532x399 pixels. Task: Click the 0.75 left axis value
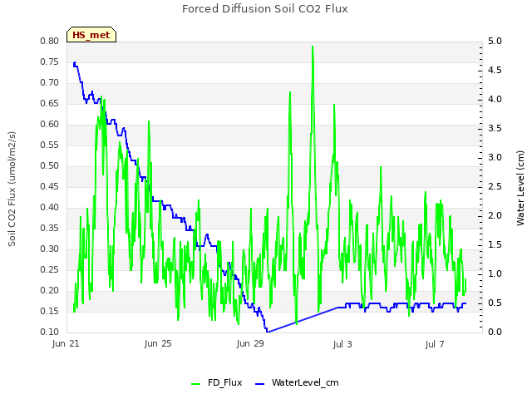[50, 62]
